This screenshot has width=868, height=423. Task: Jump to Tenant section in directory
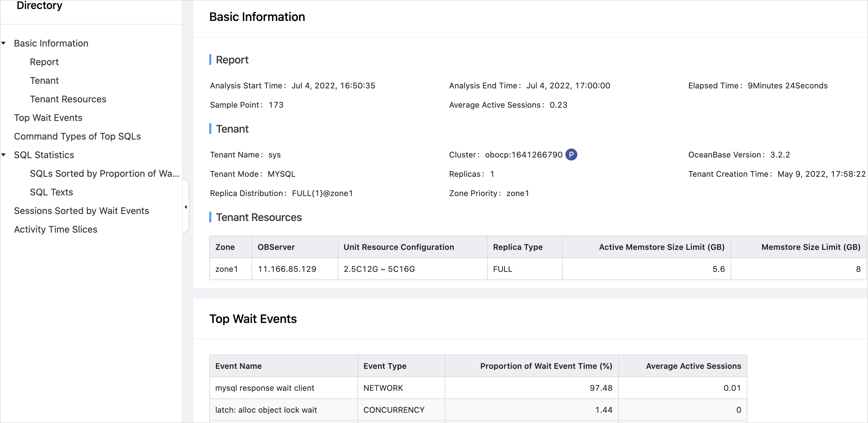(x=44, y=80)
